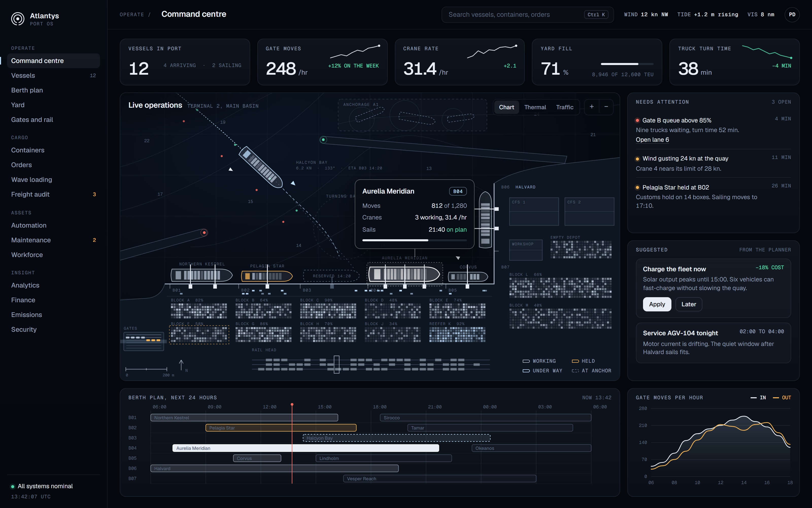Open Gates and rail

(53, 120)
